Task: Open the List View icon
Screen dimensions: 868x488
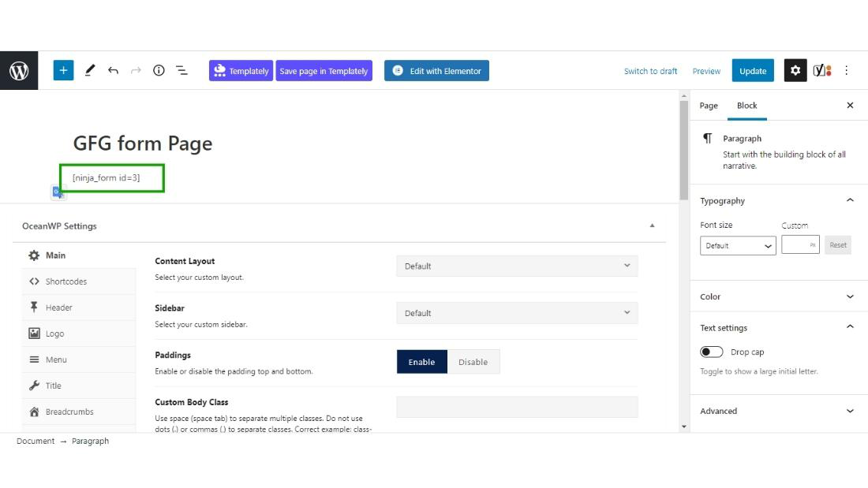Action: click(181, 70)
